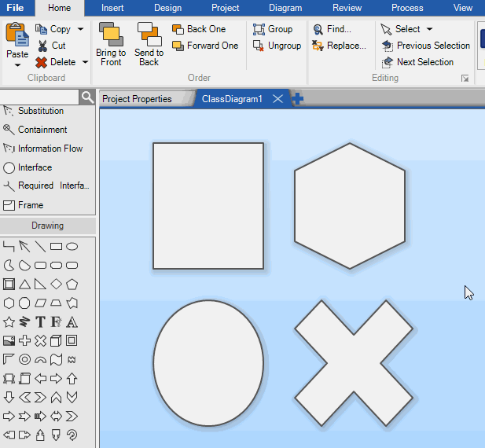Pick the circular arrow shape tool
Screen dimensions: 485x448
(x=72, y=435)
